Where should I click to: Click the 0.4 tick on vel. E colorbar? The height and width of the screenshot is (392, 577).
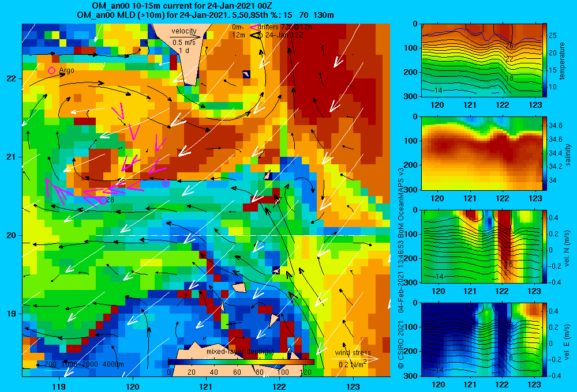point(553,311)
